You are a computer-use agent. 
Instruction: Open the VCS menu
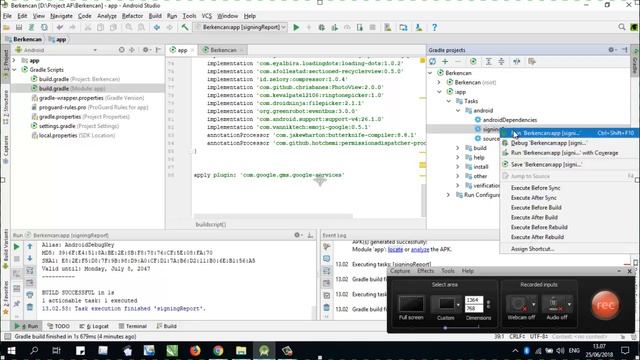[207, 16]
